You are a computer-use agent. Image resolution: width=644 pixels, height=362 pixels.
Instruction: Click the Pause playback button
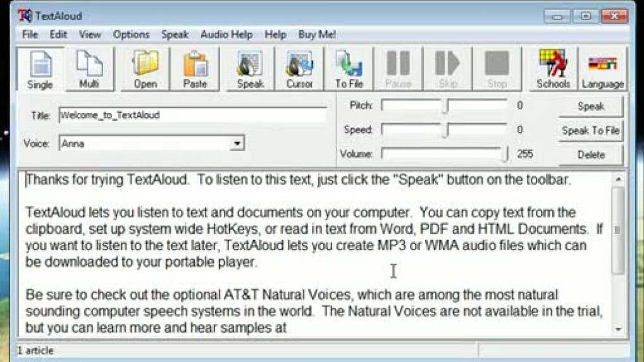(x=398, y=68)
